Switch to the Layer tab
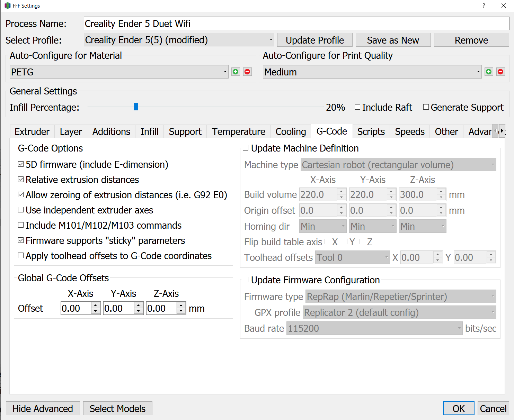 [x=71, y=131]
